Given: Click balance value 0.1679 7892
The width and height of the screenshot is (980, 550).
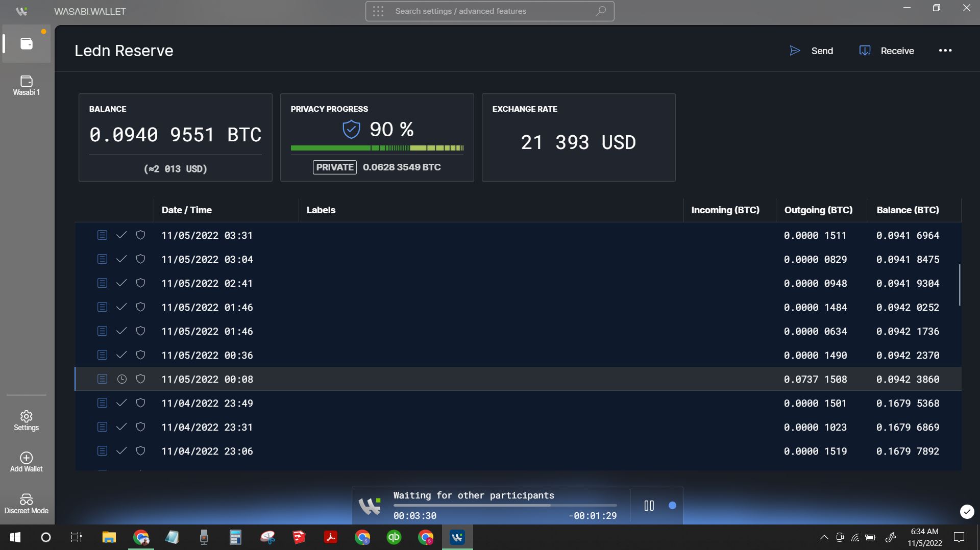Looking at the screenshot, I should 908,452.
